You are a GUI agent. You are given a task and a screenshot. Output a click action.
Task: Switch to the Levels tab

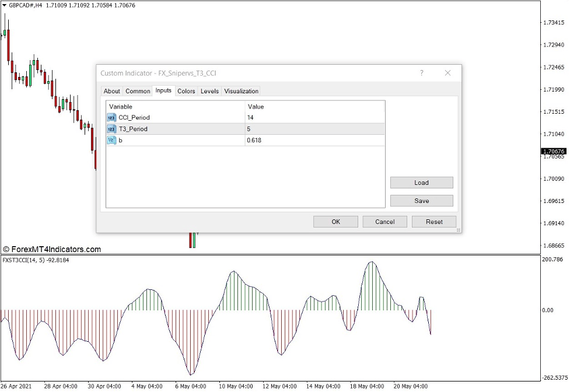209,91
